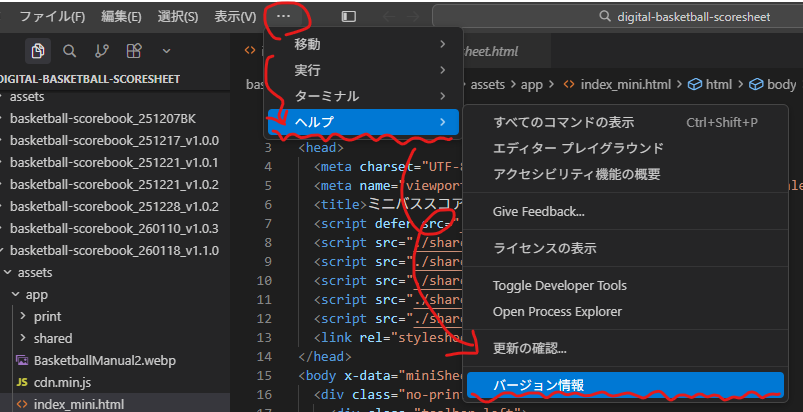Select the ヘルプ menu entry
The image size is (803, 412).
tap(363, 122)
